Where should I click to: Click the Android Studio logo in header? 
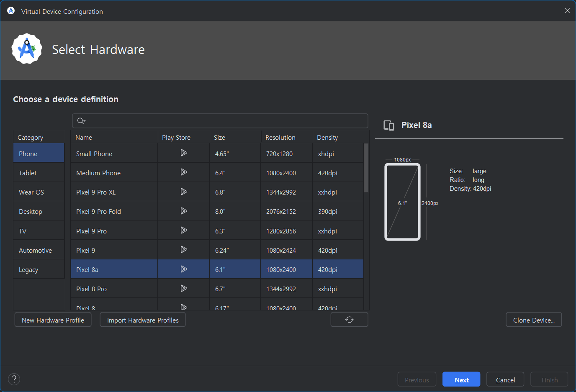pos(27,49)
